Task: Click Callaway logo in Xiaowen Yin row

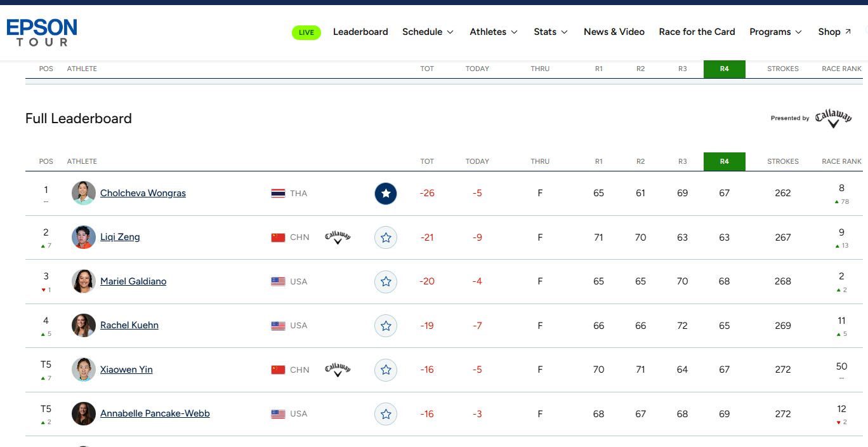Action: (338, 370)
